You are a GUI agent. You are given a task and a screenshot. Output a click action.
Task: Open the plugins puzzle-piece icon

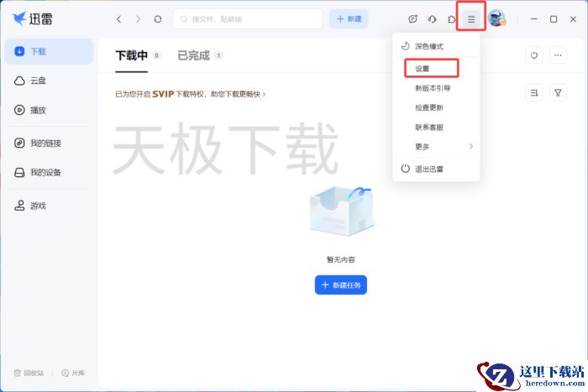pos(452,19)
